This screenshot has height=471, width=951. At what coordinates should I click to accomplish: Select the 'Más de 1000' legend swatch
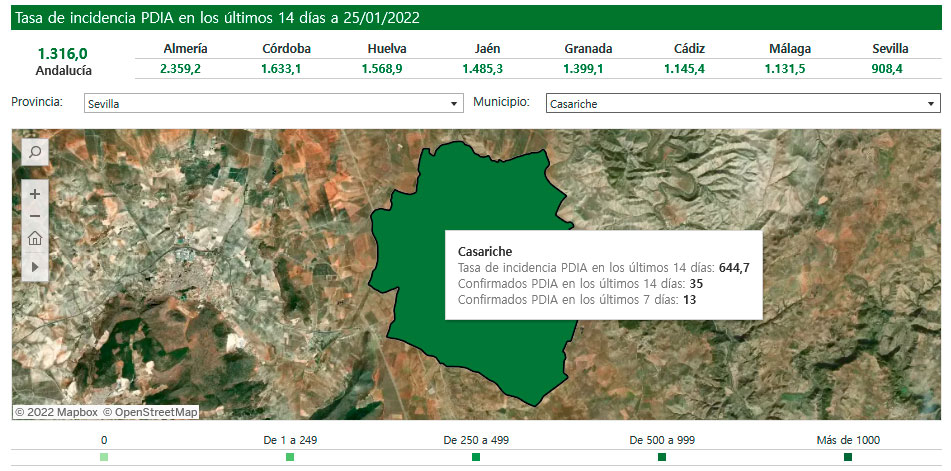(848, 457)
